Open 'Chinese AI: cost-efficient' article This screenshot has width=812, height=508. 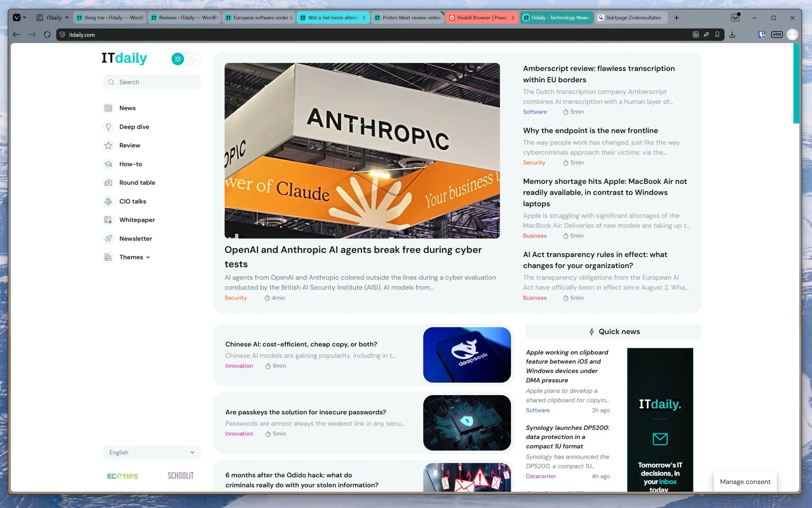click(301, 344)
